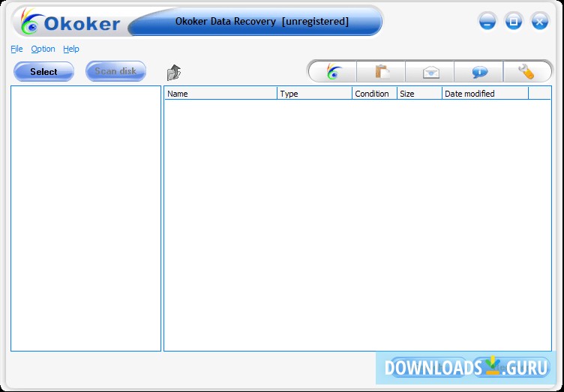
Task: Click the wrench settings toolbar icon
Action: pos(526,72)
